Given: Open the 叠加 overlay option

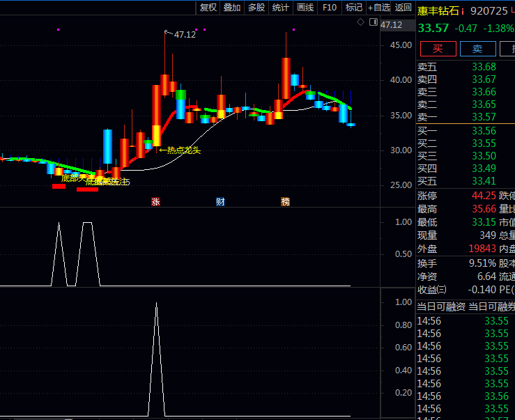Looking at the screenshot, I should (232, 8).
